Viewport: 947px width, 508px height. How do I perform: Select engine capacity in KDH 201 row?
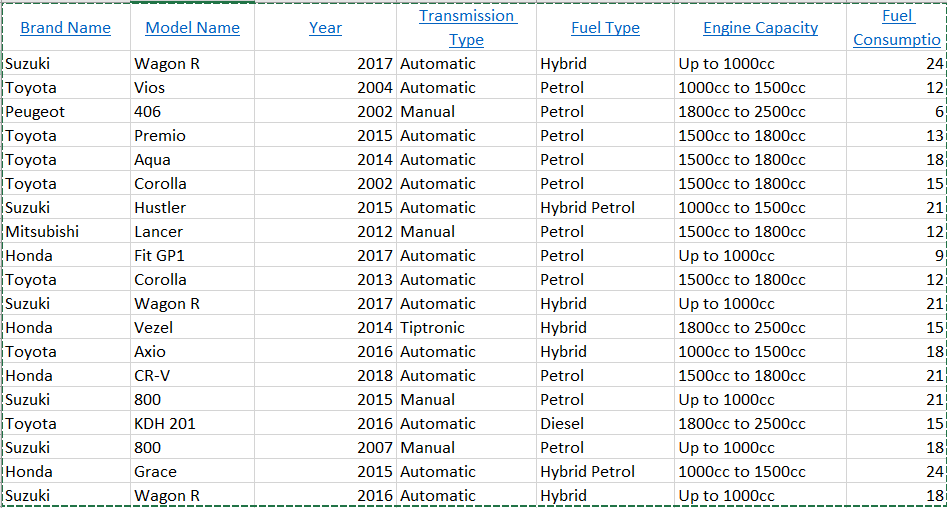[760, 423]
